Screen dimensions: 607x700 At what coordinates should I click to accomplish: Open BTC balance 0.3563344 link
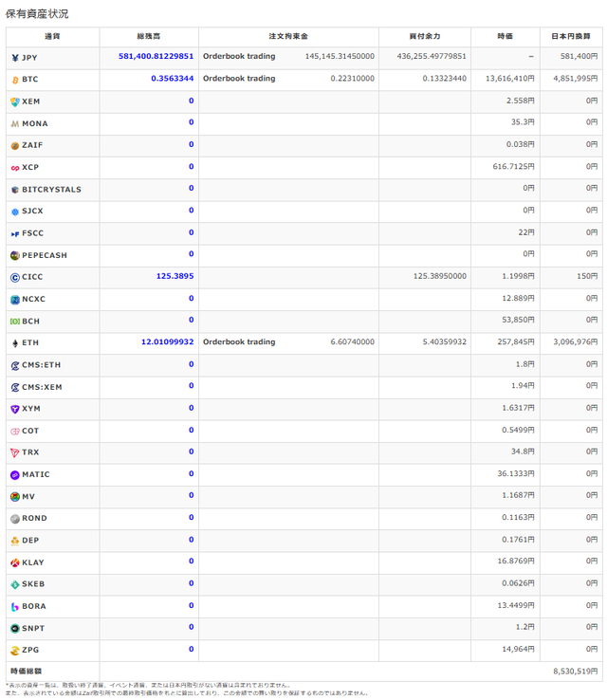pyautogui.click(x=173, y=78)
